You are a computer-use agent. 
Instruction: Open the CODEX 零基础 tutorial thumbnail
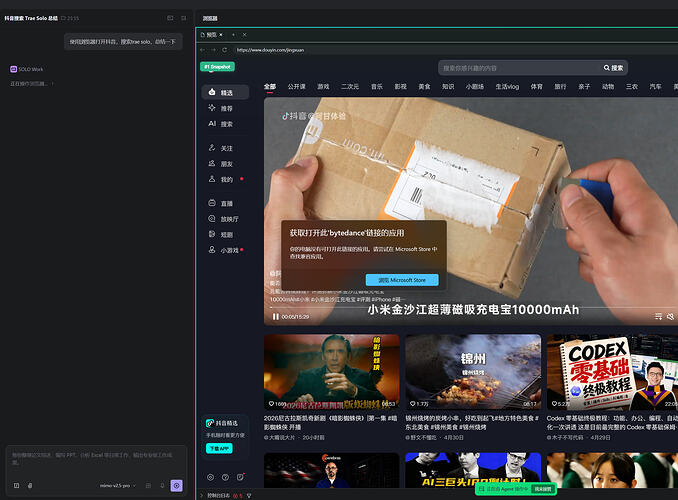(x=612, y=372)
